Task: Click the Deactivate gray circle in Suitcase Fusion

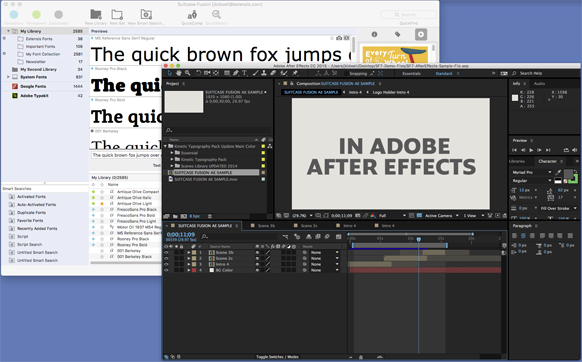Action: pos(58,14)
